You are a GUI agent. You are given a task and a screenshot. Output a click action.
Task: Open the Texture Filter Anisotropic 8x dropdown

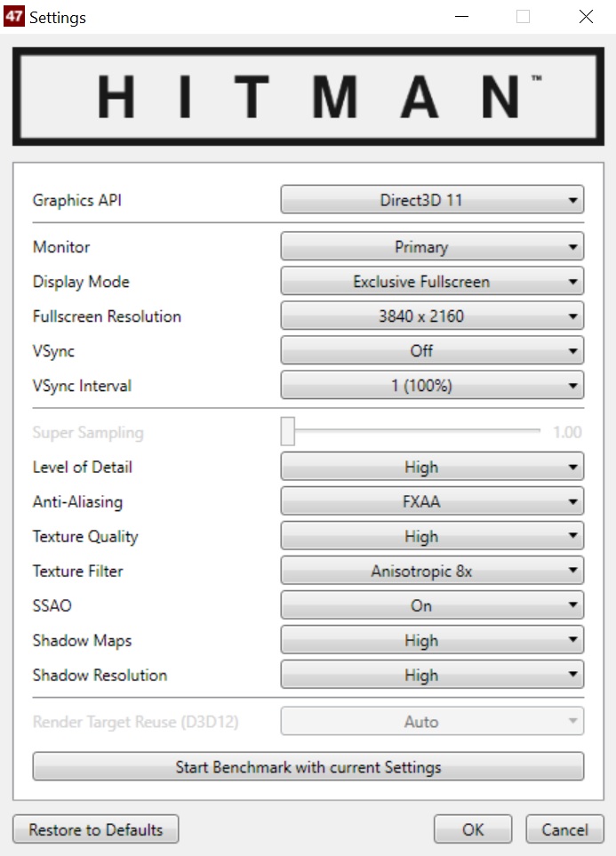[432, 571]
